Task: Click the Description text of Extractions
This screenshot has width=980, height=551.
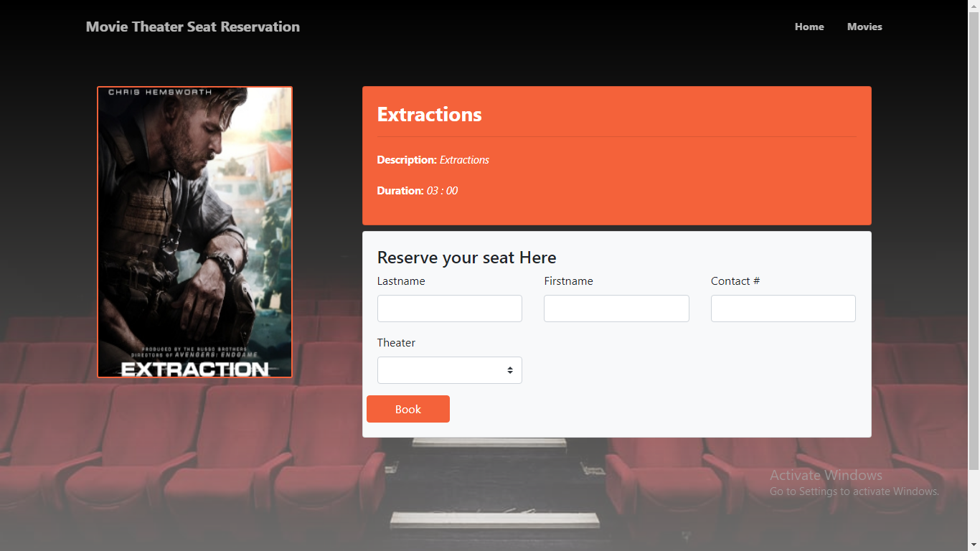Action: click(x=433, y=159)
